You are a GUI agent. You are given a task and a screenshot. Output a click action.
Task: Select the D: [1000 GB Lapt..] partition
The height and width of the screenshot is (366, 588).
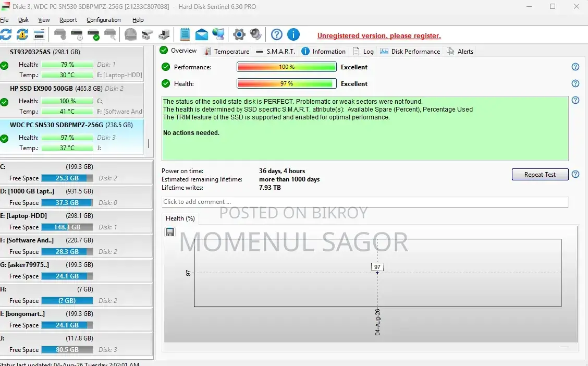click(x=76, y=197)
